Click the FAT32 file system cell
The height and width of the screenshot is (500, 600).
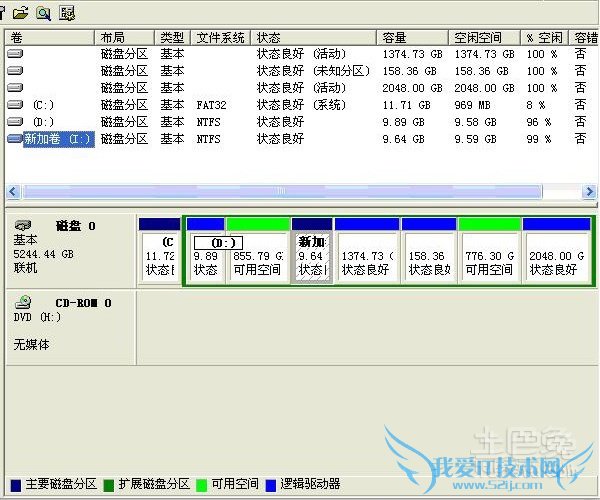point(211,105)
